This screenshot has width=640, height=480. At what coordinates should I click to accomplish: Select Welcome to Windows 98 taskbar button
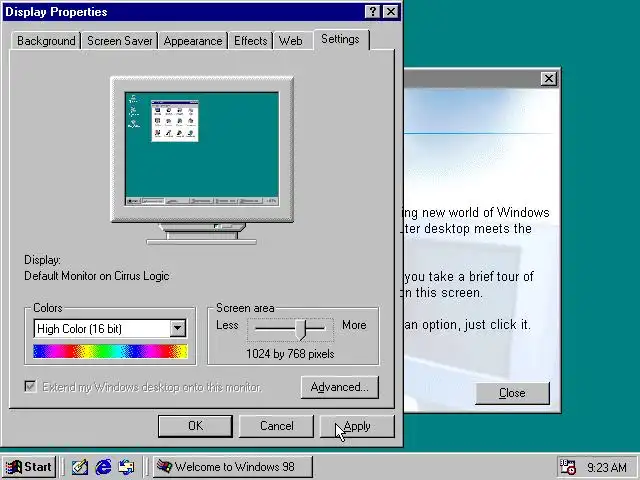(x=233, y=467)
